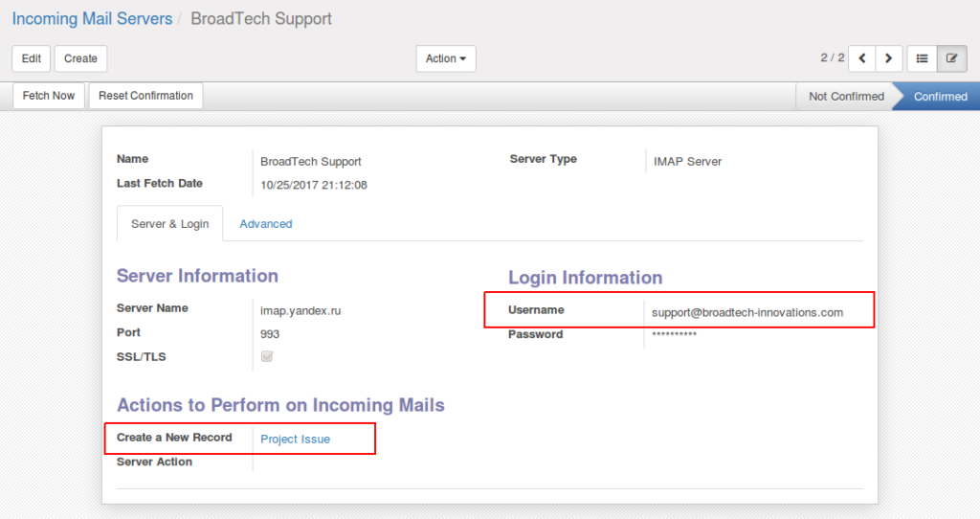Select the Confirmed status stage
Image resolution: width=980 pixels, height=519 pixels.
940,97
